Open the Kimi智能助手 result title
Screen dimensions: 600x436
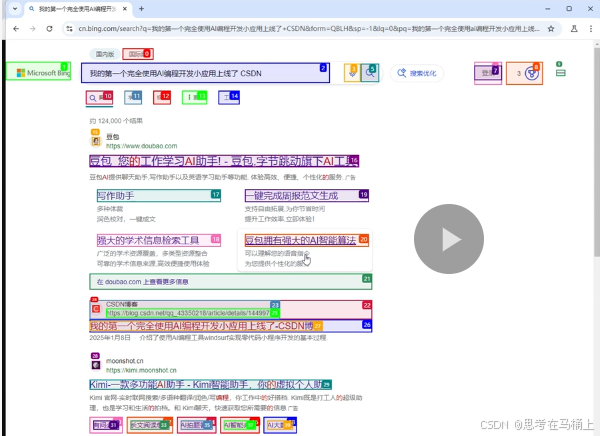pyautogui.click(x=210, y=384)
